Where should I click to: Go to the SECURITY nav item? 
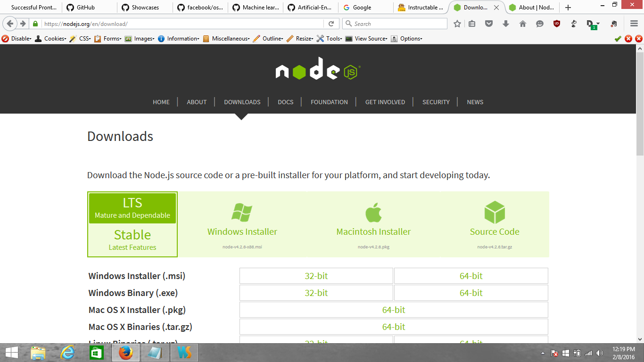pos(436,102)
